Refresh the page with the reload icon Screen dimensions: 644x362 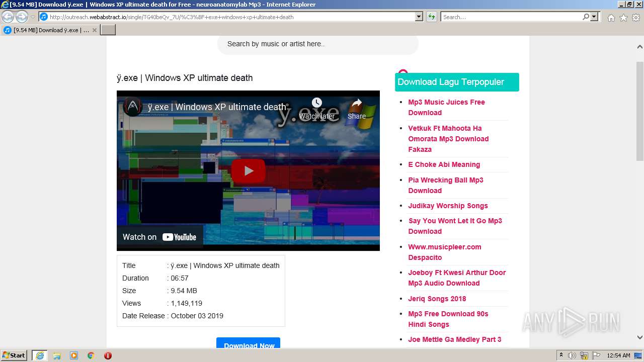[x=432, y=17]
